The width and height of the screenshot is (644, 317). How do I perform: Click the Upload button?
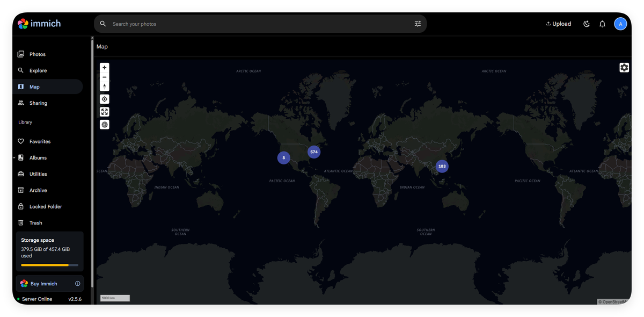pyautogui.click(x=558, y=24)
